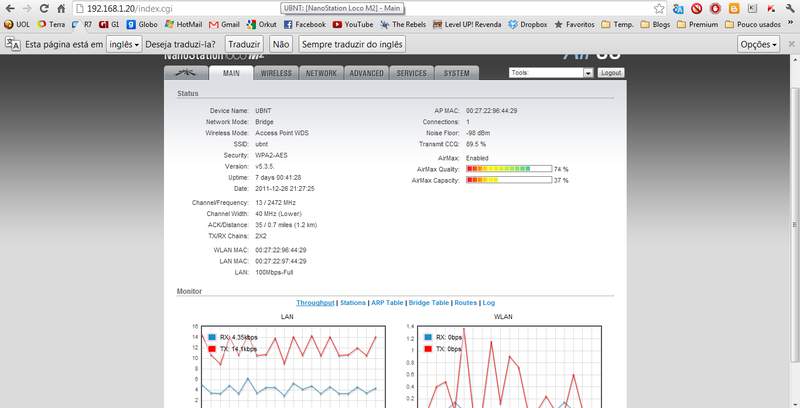Open the Tools dropdown
The width and height of the screenshot is (800, 408).
coord(551,73)
